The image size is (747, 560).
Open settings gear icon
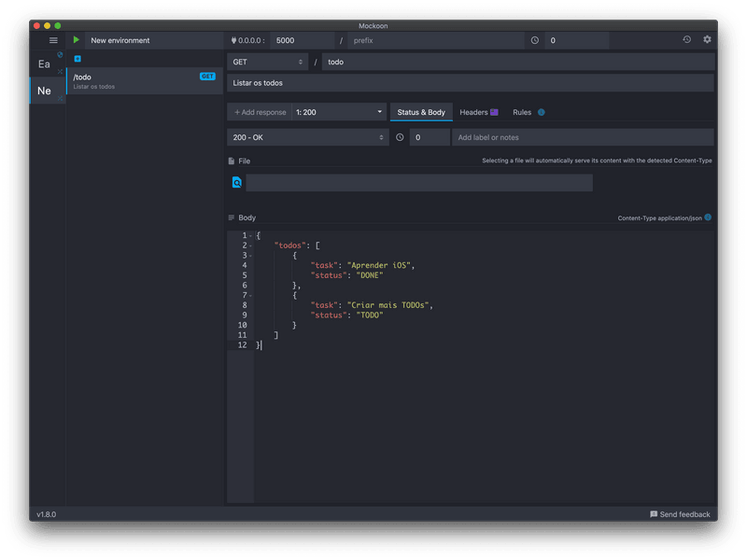(x=707, y=39)
